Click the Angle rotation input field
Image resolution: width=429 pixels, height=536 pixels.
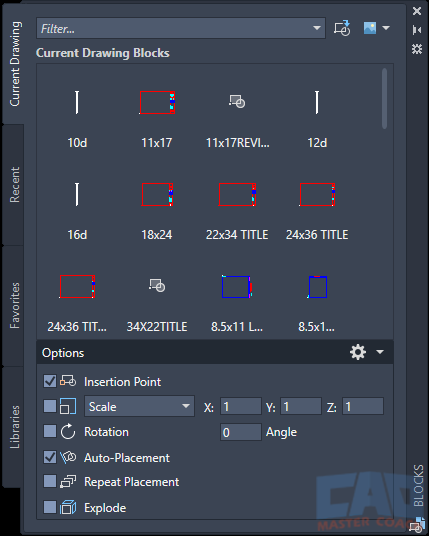[241, 432]
